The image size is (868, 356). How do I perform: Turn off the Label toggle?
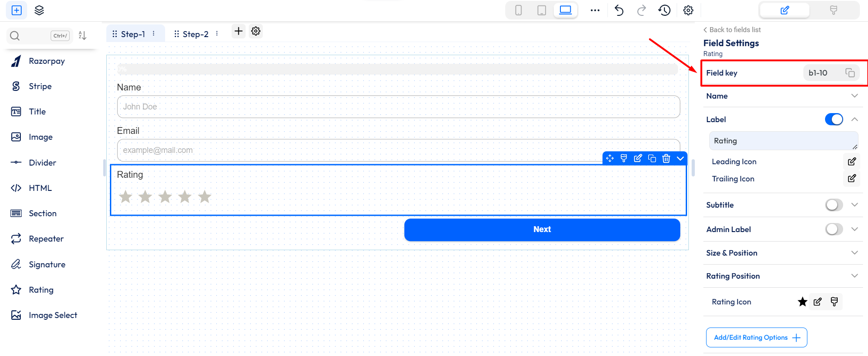pos(834,119)
